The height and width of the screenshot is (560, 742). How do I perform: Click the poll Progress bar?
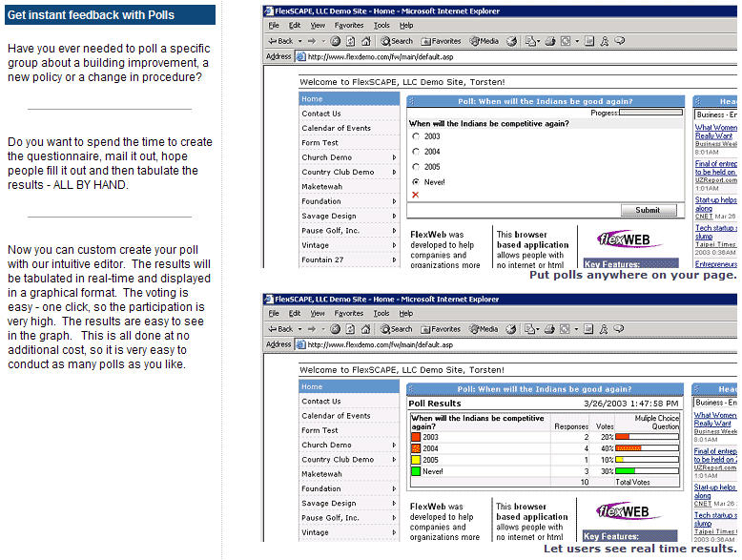(x=650, y=113)
